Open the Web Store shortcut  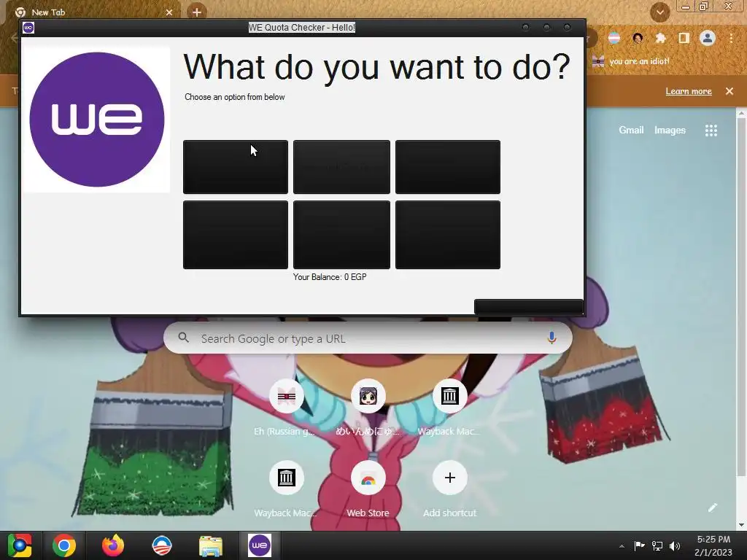tap(368, 490)
